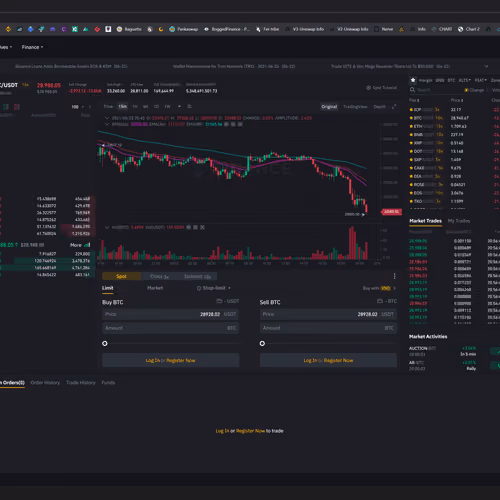Open the CHART bookmark
Viewport: 500px width, 500px height.
point(442,29)
